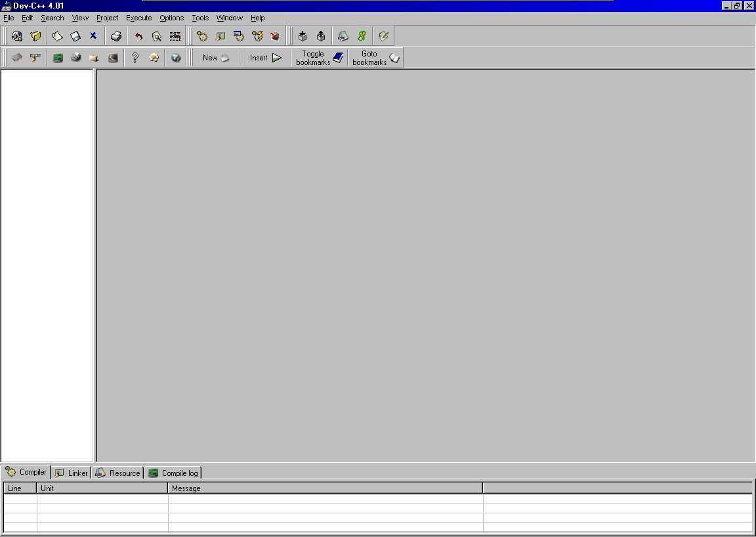Switch to the Compile log tab

pos(173,473)
